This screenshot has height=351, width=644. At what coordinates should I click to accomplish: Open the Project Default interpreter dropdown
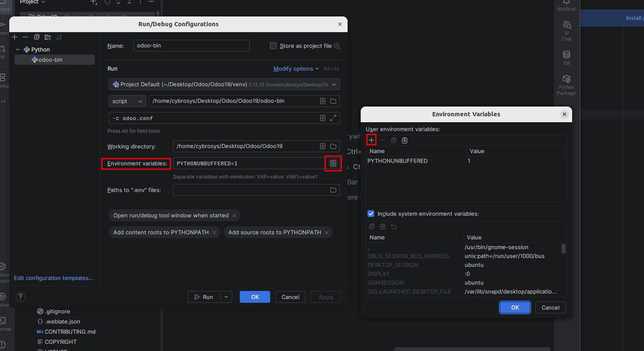pos(224,84)
